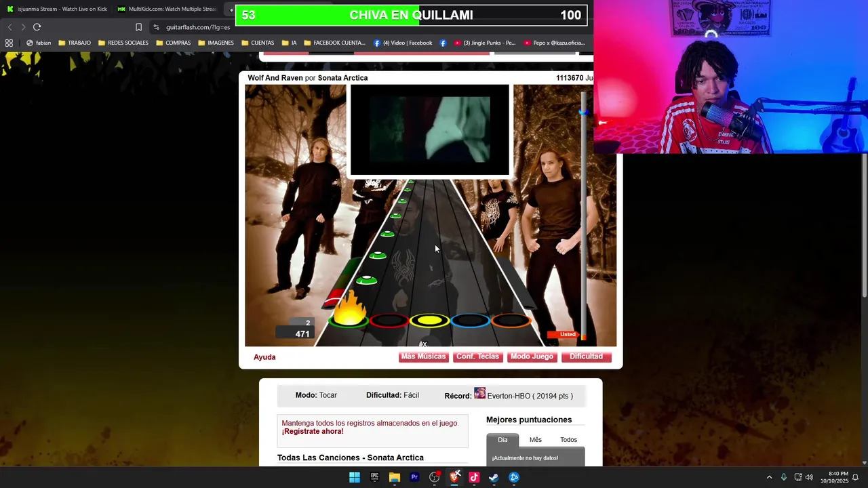The image size is (868, 488).
Task: Click the Todas Las Canciones - Sonata Arctica heading
Action: pos(351,457)
